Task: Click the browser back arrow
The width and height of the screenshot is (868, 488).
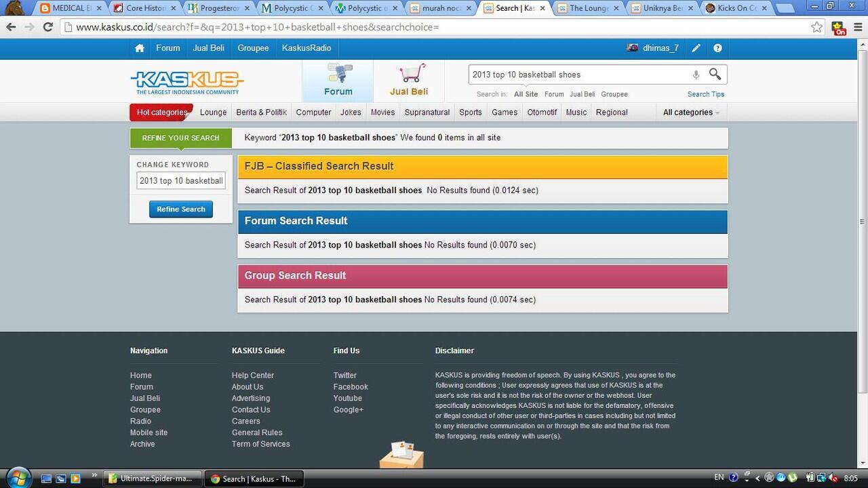Action: [x=11, y=27]
